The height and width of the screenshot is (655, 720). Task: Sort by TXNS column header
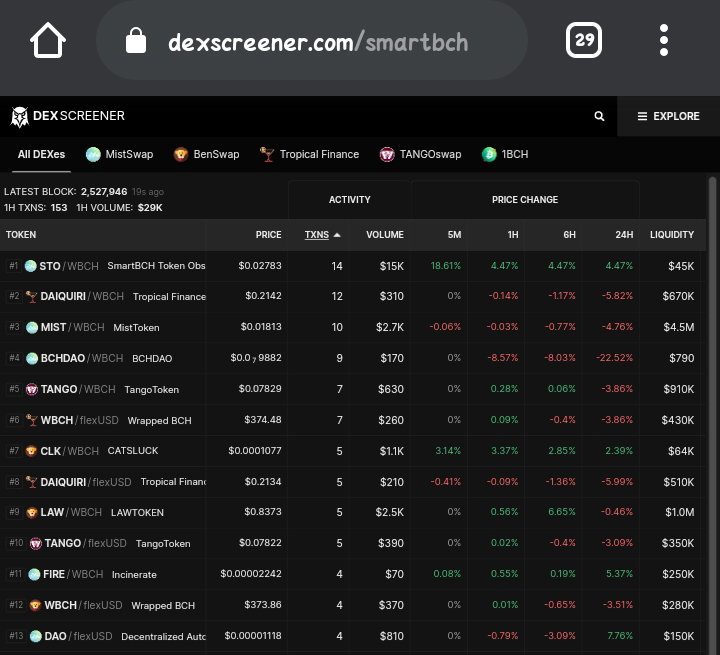[x=317, y=235]
